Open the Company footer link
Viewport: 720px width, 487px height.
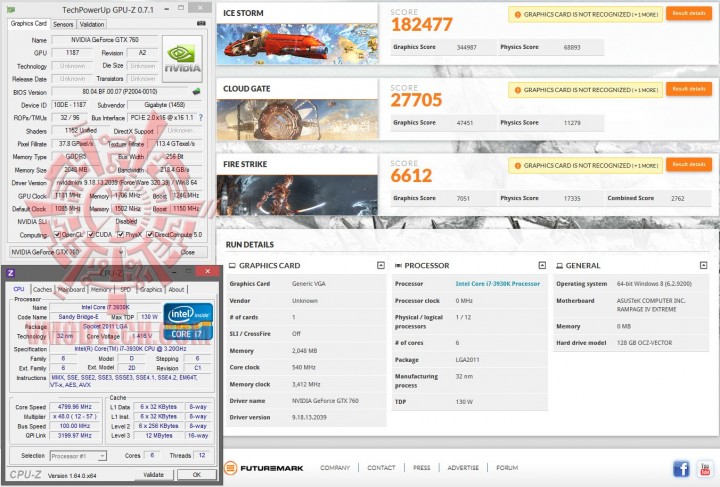coord(335,468)
